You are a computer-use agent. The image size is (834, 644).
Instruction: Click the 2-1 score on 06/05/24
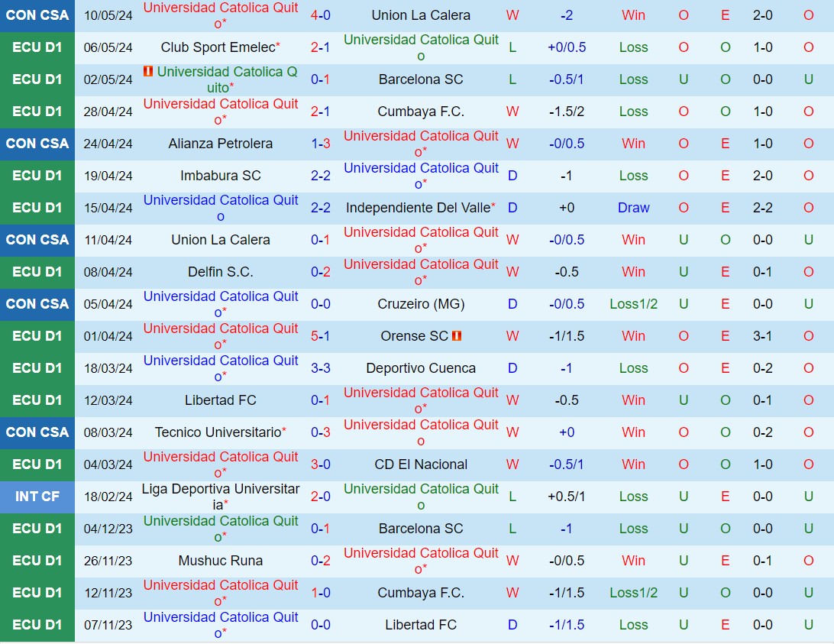[x=320, y=47]
